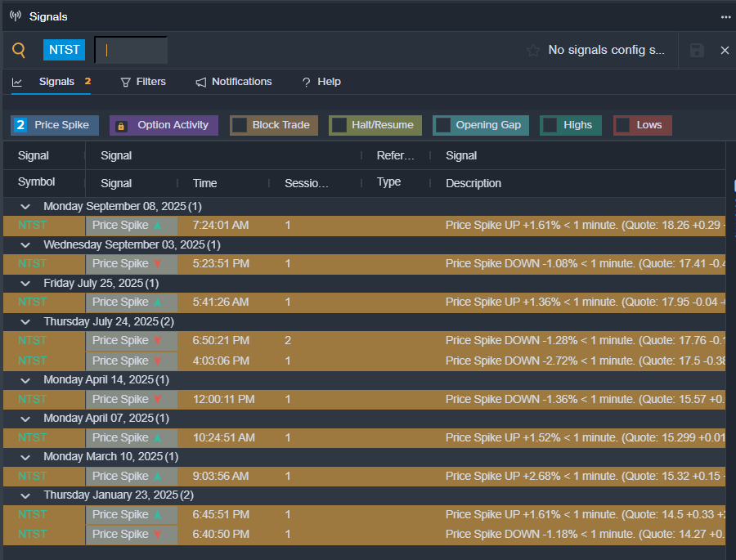
Task: Click the favorite star icon
Action: [533, 51]
